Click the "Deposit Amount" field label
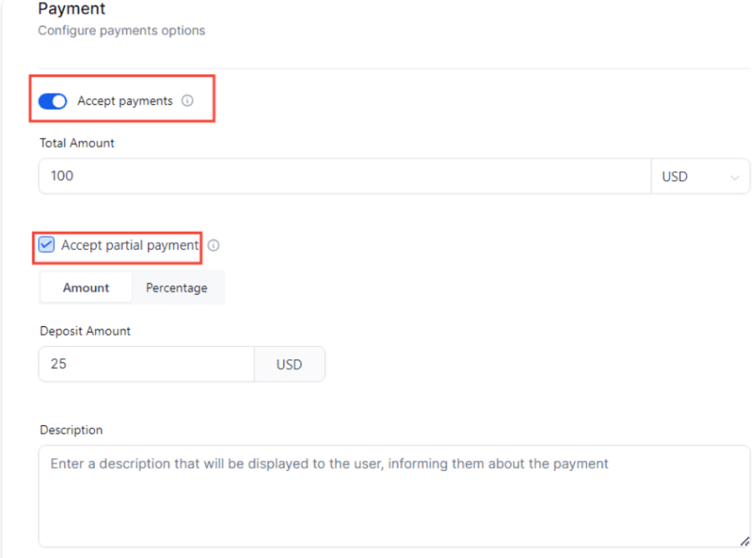 tap(85, 331)
